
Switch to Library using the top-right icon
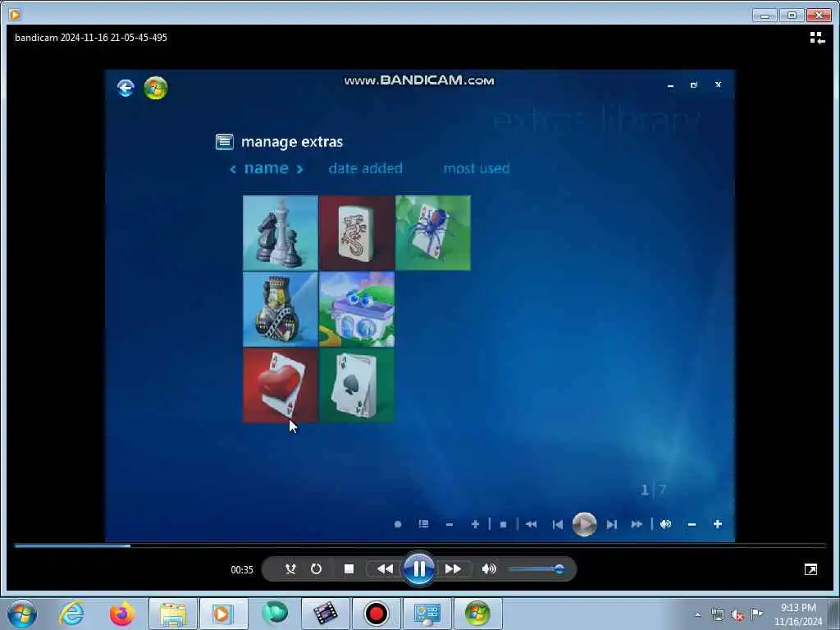click(x=817, y=38)
